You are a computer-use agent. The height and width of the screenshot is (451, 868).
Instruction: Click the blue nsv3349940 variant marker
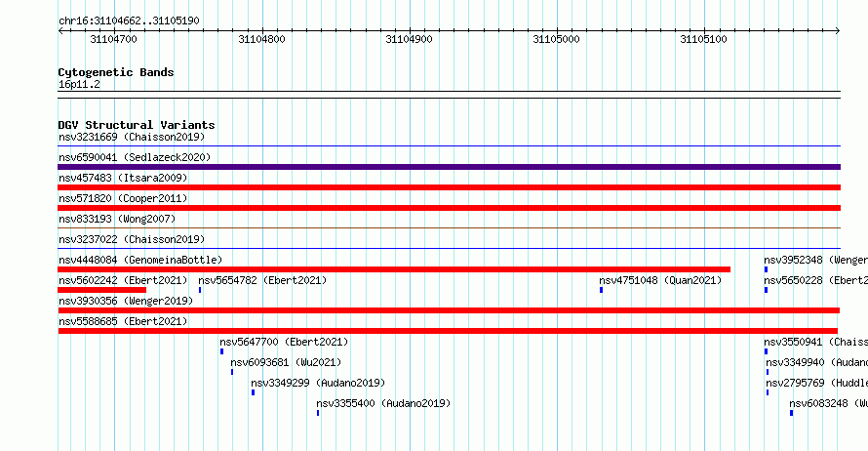tap(768, 372)
